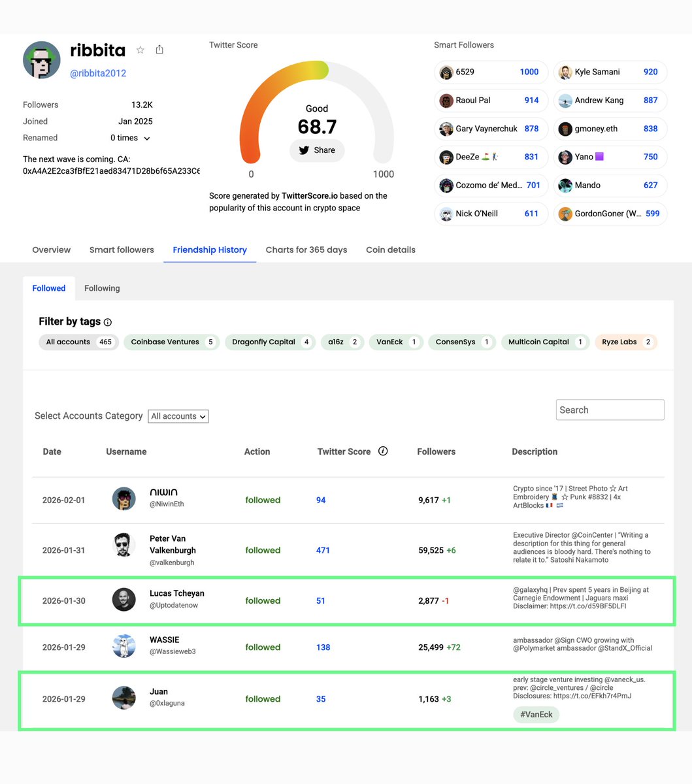Filter by Ryze Labs tag
Screen dimensions: 692x784
(x=626, y=342)
